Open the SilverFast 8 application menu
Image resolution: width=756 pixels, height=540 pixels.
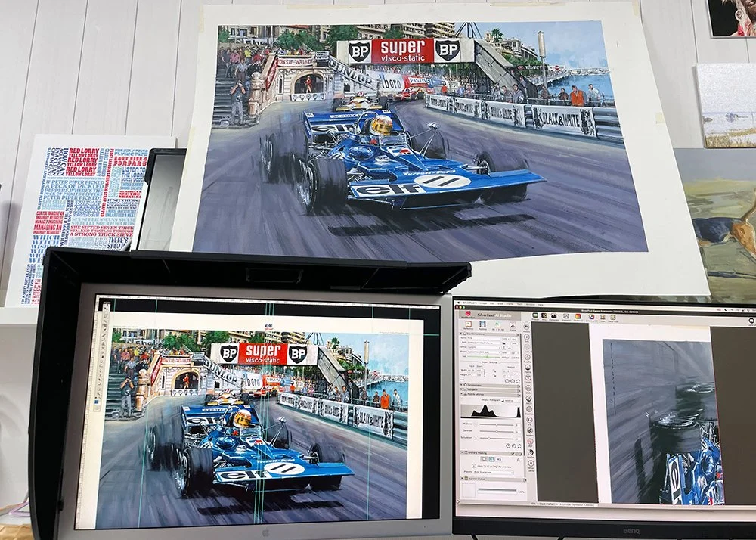[469, 303]
